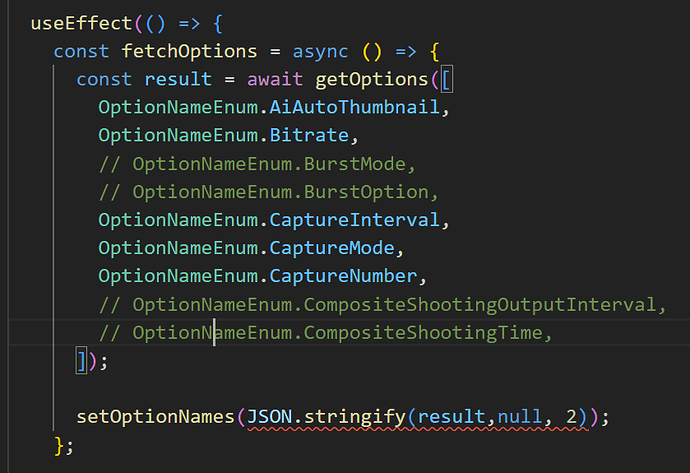This screenshot has height=473, width=690.
Task: Click the commented BurstOption line
Action: (x=268, y=192)
